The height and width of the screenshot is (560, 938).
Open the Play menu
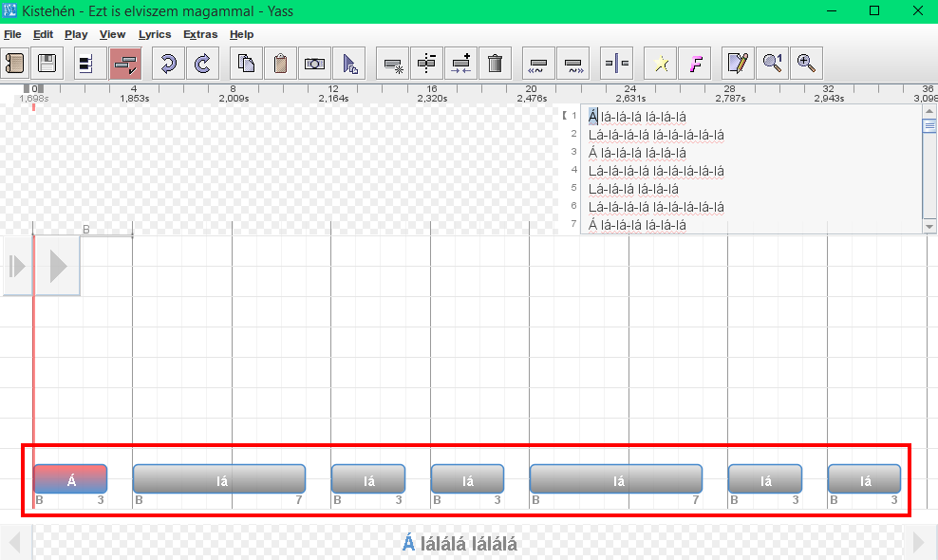coord(76,34)
